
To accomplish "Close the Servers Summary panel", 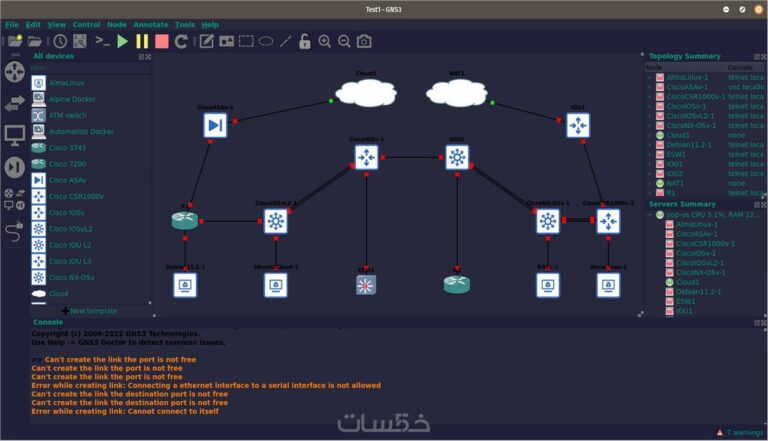I will 764,204.
